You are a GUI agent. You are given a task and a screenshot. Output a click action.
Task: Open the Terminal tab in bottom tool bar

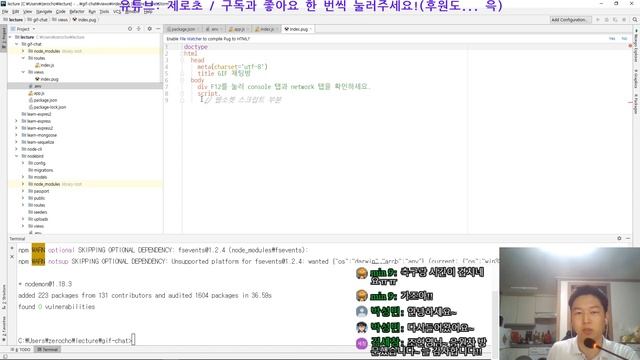48,349
